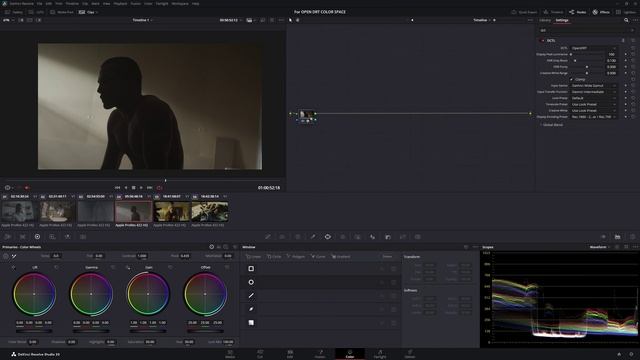Screen dimensions: 640x360
Task: Click the Nodes button in top toolbar
Action: coord(578,12)
